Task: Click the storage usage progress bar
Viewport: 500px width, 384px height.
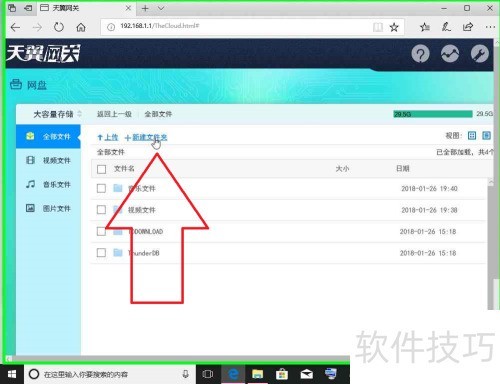Action: pos(433,114)
